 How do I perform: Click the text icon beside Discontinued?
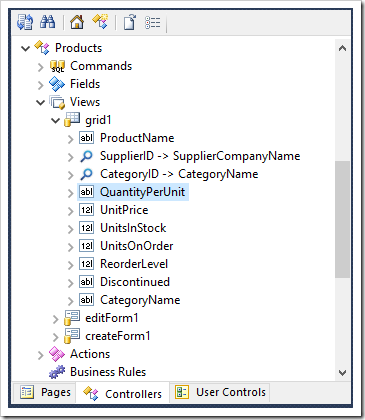pyautogui.click(x=86, y=282)
